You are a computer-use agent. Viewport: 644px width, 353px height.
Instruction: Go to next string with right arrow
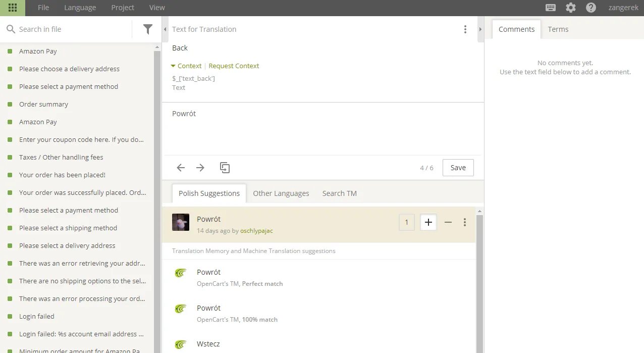(200, 168)
